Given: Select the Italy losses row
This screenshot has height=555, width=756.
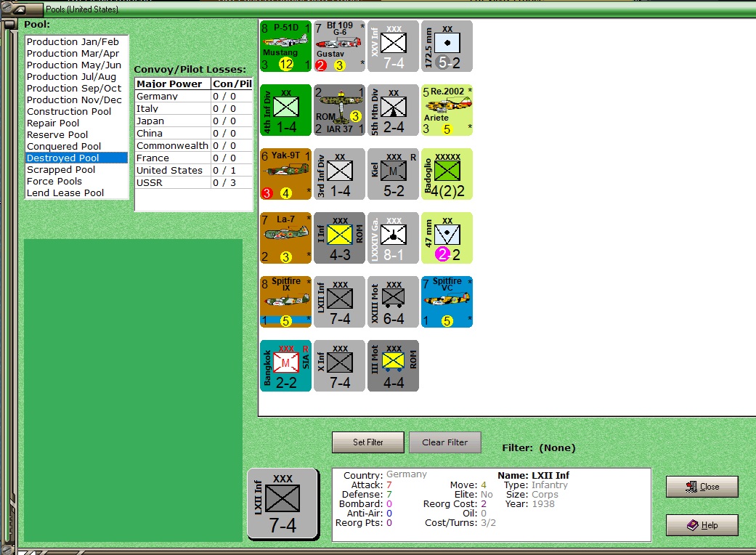Looking at the screenshot, I should pyautogui.click(x=194, y=108).
